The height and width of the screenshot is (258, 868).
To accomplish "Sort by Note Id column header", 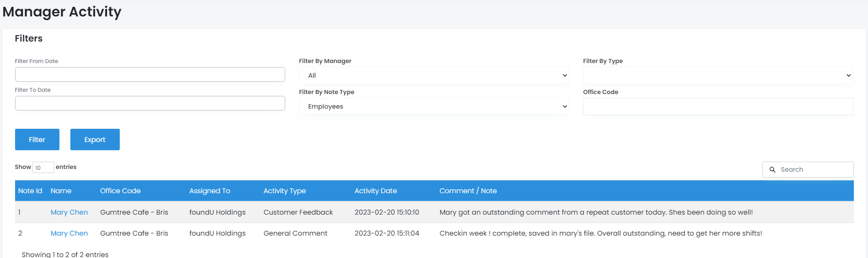I will click(30, 191).
